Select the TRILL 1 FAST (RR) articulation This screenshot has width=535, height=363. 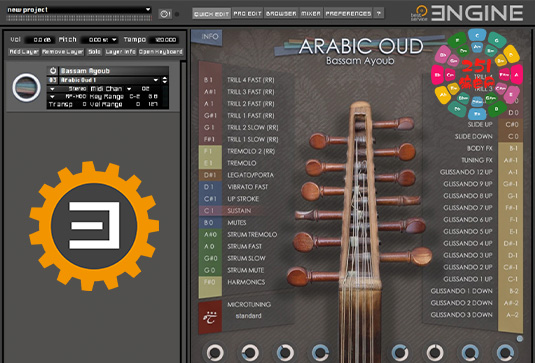tap(251, 116)
